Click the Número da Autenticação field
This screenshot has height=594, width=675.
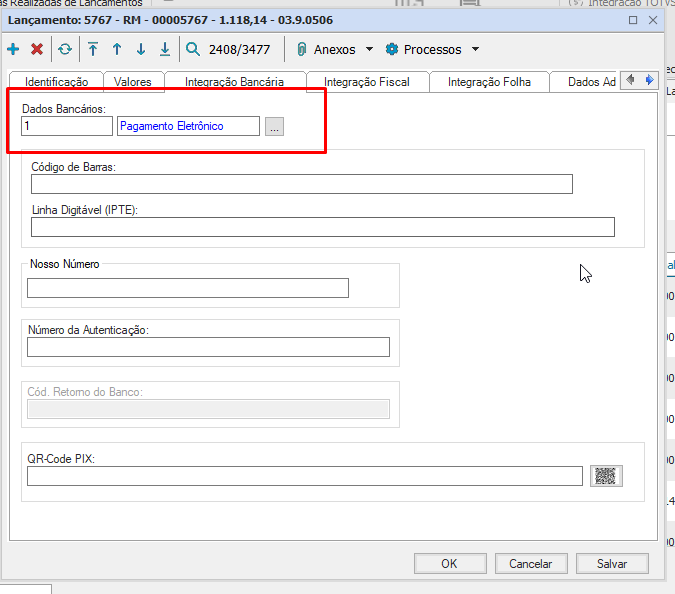[208, 347]
